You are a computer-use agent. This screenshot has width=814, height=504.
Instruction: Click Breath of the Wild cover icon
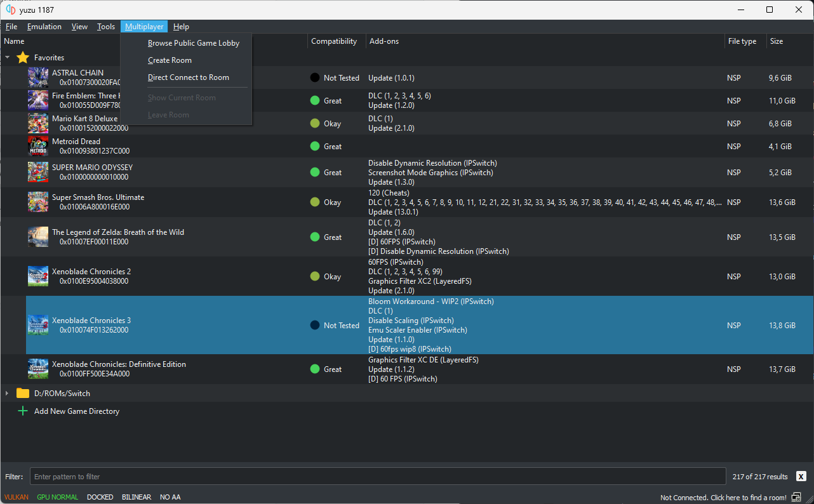(x=38, y=237)
